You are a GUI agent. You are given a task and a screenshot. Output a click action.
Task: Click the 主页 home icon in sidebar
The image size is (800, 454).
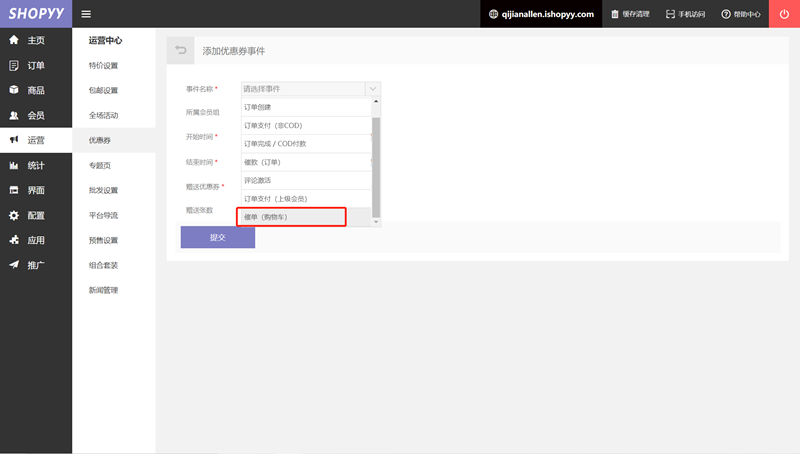(14, 40)
